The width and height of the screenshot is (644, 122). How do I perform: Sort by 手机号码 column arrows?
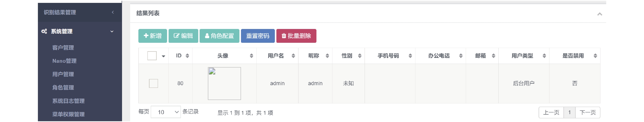click(410, 56)
